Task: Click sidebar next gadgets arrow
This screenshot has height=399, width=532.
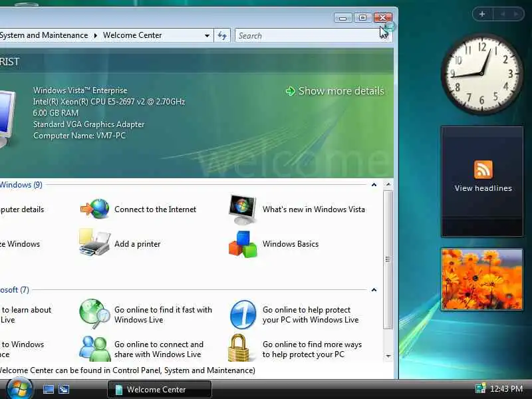Action: point(516,14)
